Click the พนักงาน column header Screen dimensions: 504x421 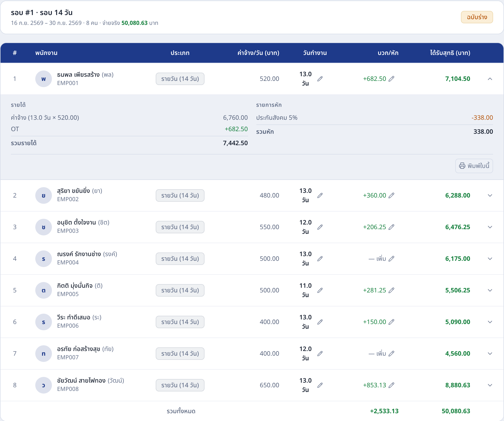pos(46,53)
